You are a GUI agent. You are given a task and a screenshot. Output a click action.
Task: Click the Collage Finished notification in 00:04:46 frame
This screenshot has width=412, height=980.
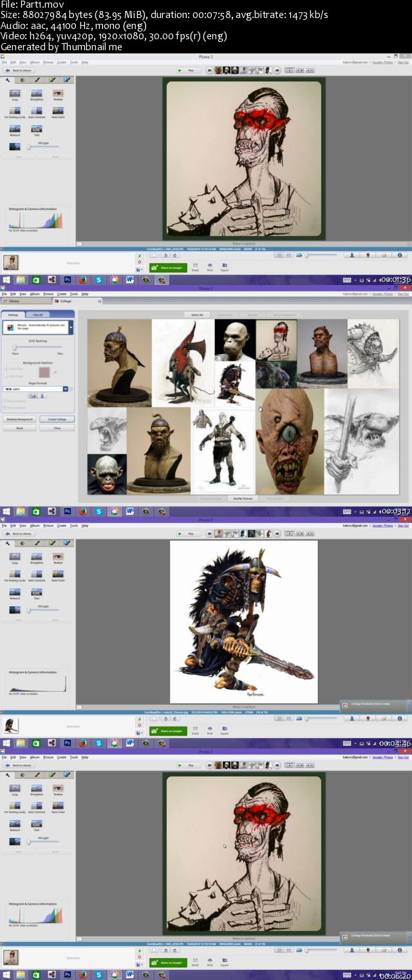tap(375, 705)
